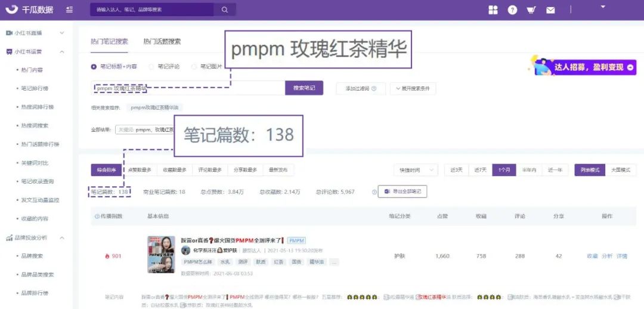Filter by 半年内
This screenshot has height=309, width=644.
pos(529,169)
